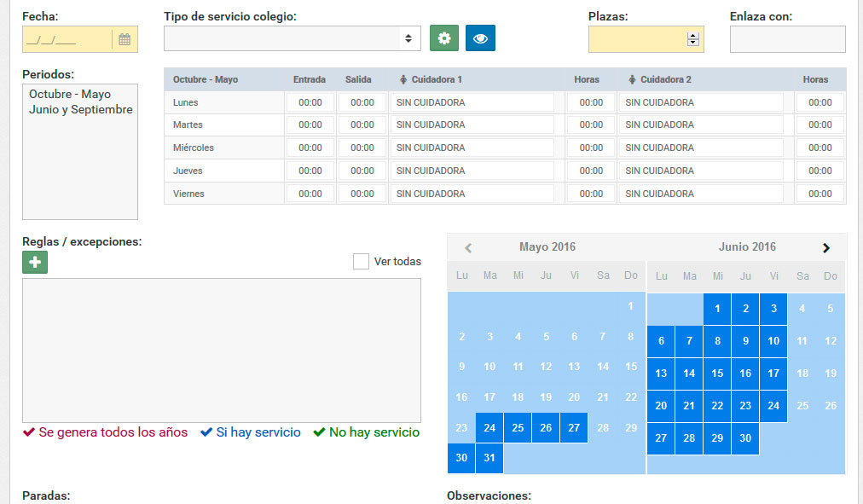
Task: Click the Reglas / excepciones list box
Action: 222,350
